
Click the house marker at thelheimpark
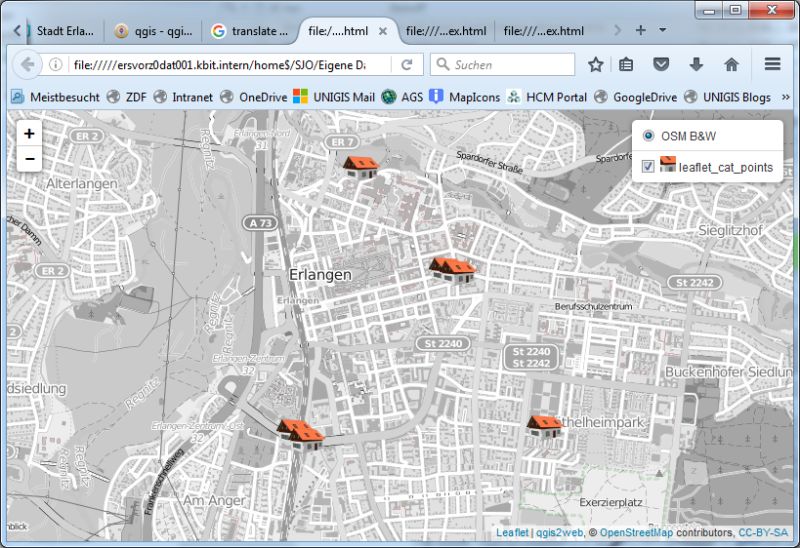pyautogui.click(x=544, y=426)
